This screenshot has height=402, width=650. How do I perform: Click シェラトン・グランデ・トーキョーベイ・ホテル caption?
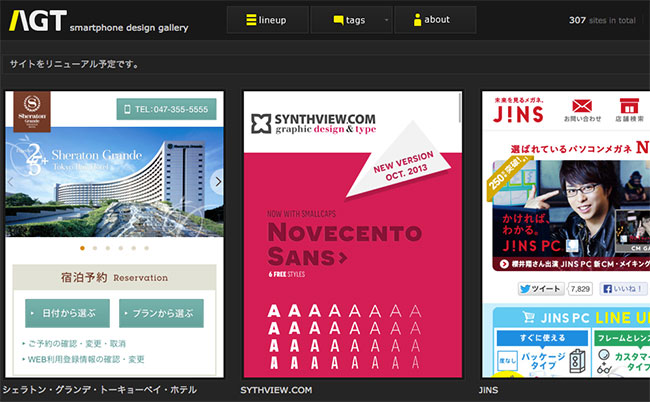point(99,390)
